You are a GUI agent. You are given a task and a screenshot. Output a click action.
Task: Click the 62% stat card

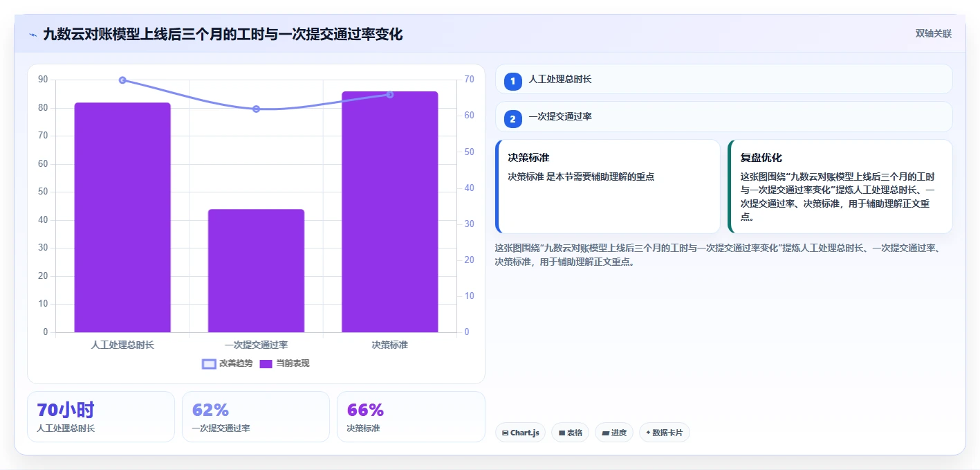click(x=256, y=417)
